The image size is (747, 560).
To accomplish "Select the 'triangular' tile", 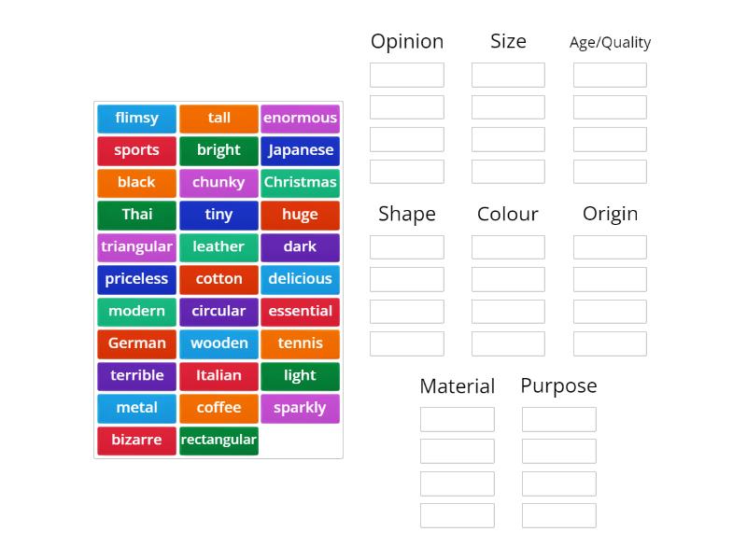I will coord(136,247).
